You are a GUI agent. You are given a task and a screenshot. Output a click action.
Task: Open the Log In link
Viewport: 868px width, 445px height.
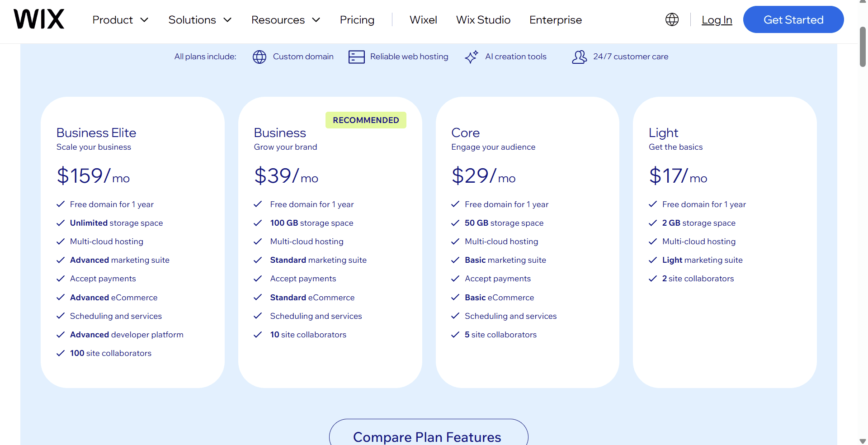point(717,20)
